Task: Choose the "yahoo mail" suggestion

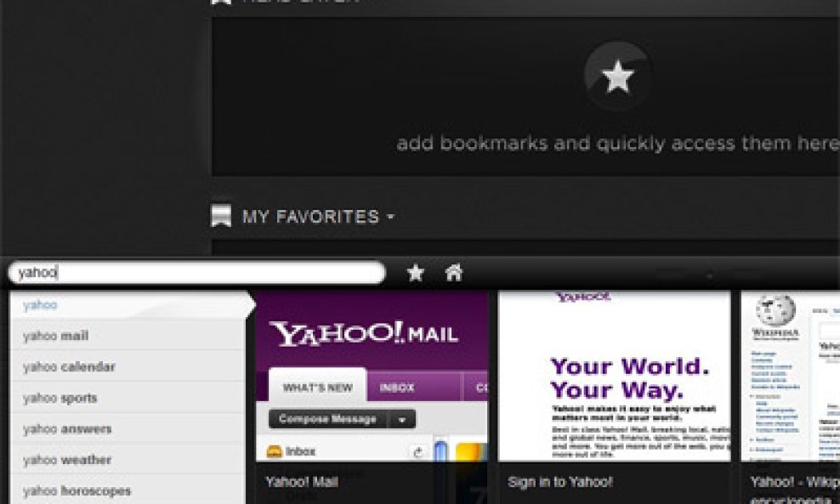Action: click(128, 336)
